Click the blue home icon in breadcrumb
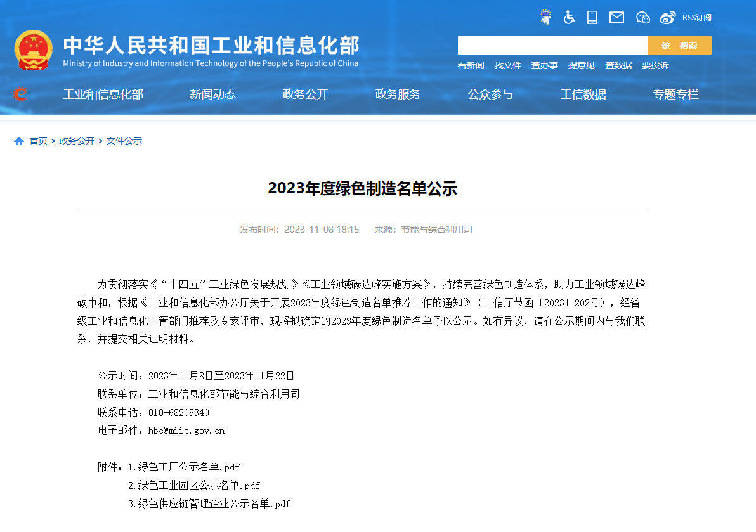 (19, 141)
